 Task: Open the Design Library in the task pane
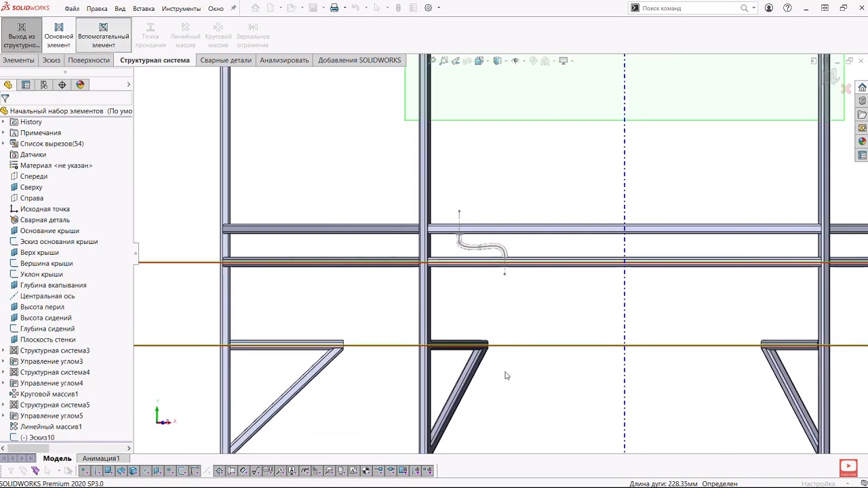(x=862, y=101)
